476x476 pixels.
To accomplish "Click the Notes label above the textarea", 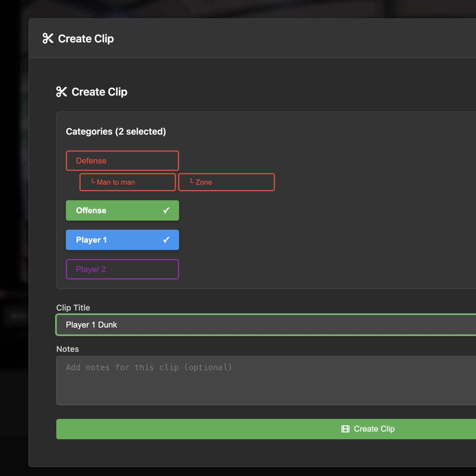I will (x=67, y=349).
